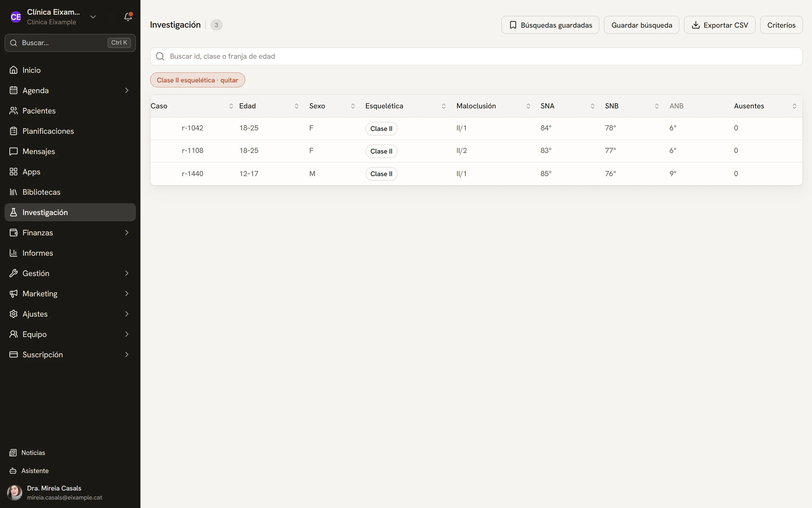
Task: Expand the Agenda submenu
Action: click(x=127, y=90)
